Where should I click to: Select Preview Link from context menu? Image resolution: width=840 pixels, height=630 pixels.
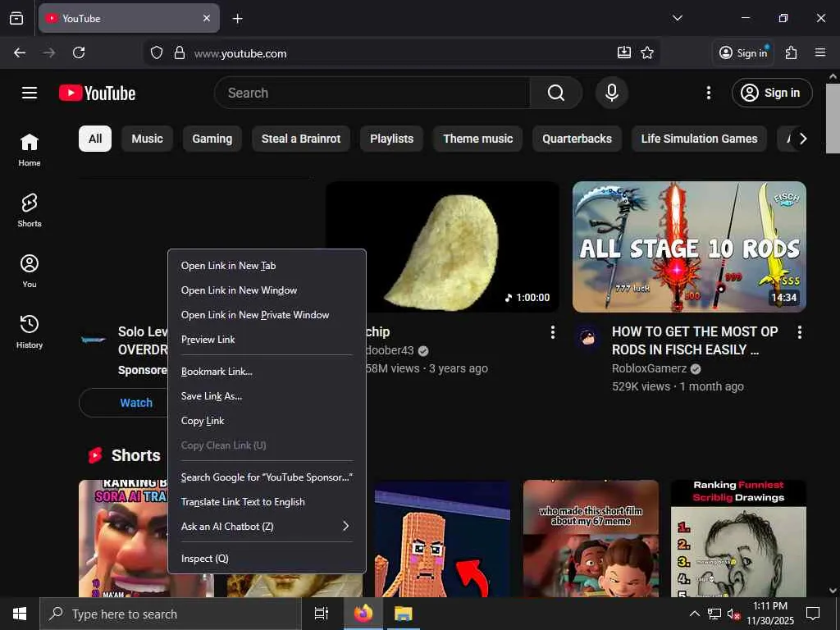(x=267, y=339)
